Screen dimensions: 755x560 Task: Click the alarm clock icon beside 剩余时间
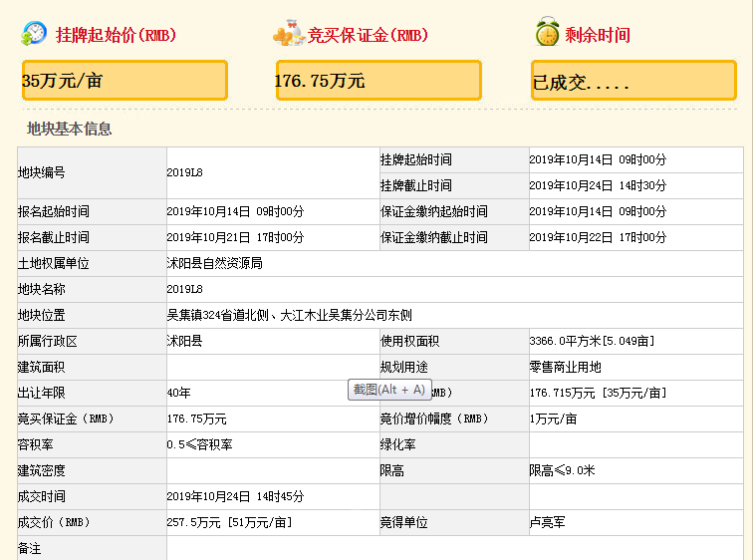pos(548,32)
